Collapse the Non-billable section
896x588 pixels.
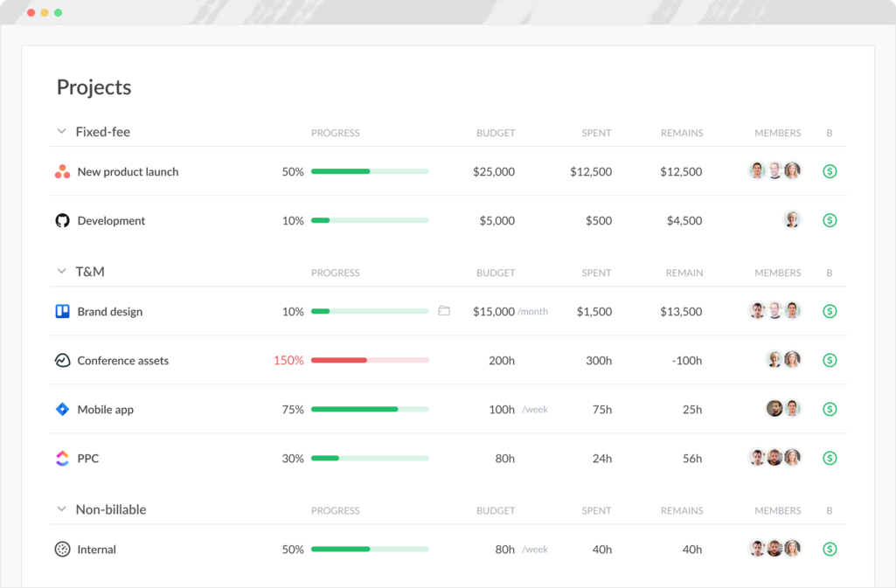click(x=61, y=509)
